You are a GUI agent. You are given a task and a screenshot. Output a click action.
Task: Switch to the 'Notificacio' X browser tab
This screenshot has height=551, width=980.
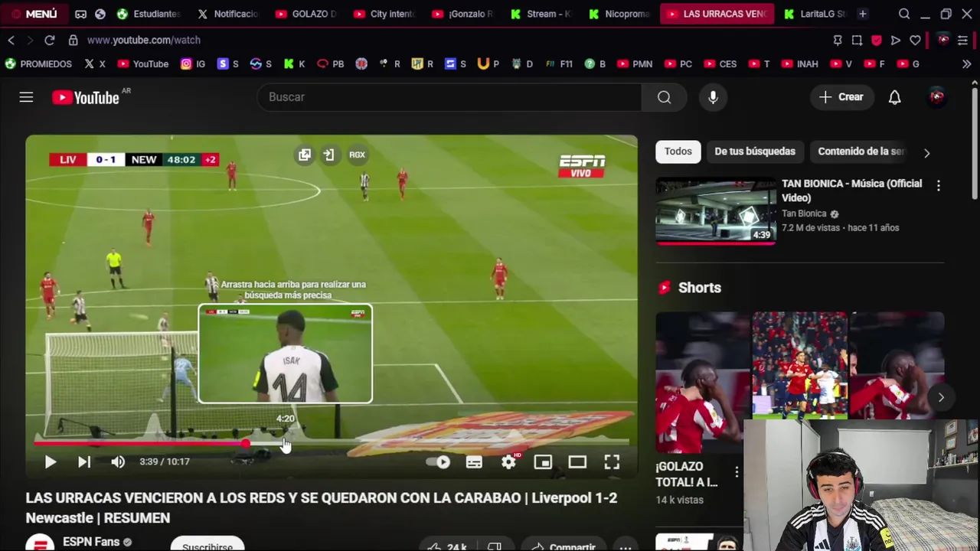(229, 14)
